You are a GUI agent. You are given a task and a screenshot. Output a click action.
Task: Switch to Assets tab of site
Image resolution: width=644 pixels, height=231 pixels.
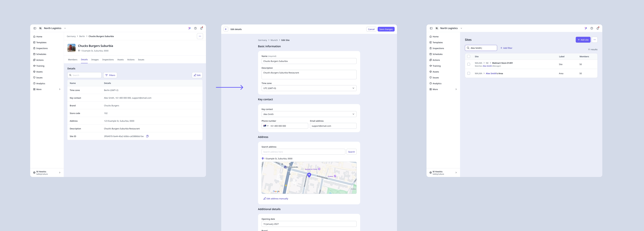tap(121, 59)
